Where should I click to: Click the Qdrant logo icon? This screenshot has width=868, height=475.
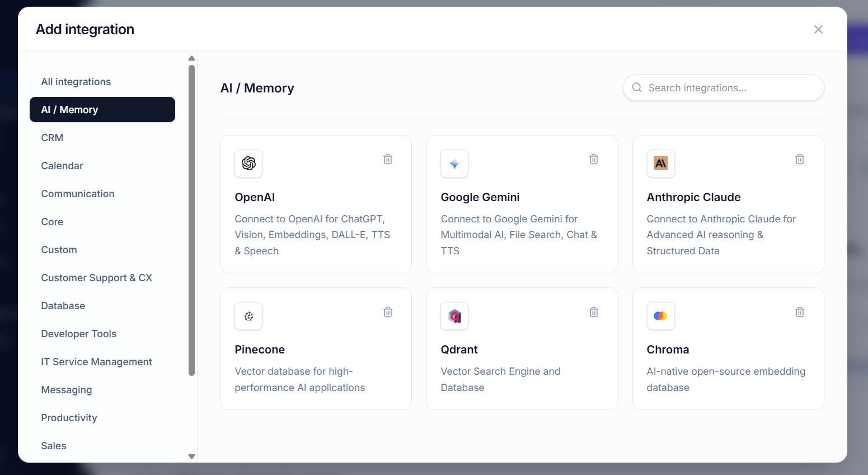[x=454, y=316]
